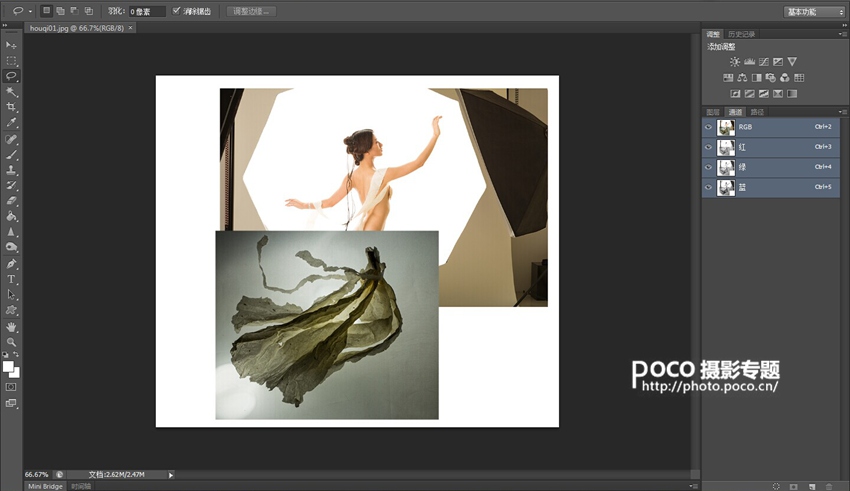Select the Brush tool
Viewport: 850px width, 491px height.
click(x=11, y=154)
